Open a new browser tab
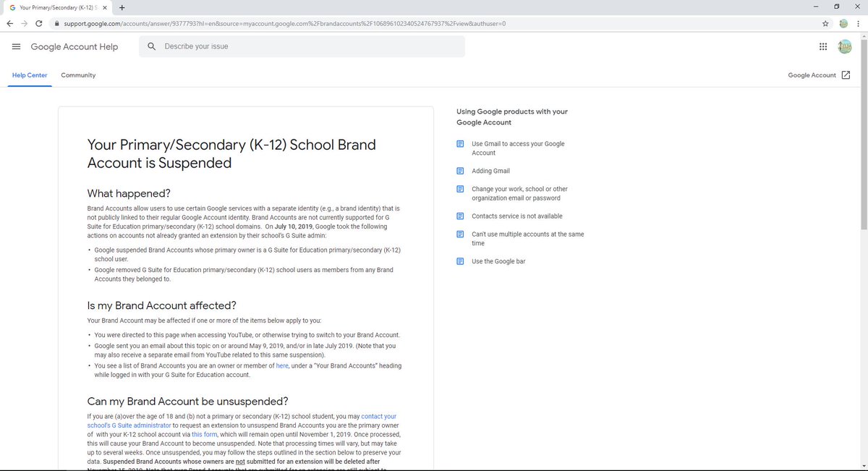The width and height of the screenshot is (868, 471). 122,7
